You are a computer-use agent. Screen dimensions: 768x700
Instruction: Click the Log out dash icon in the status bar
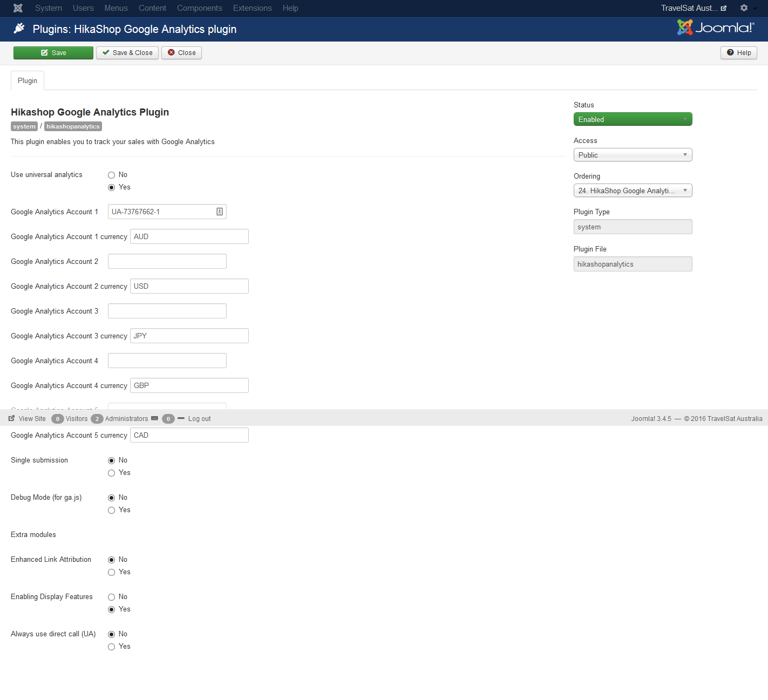(x=181, y=418)
